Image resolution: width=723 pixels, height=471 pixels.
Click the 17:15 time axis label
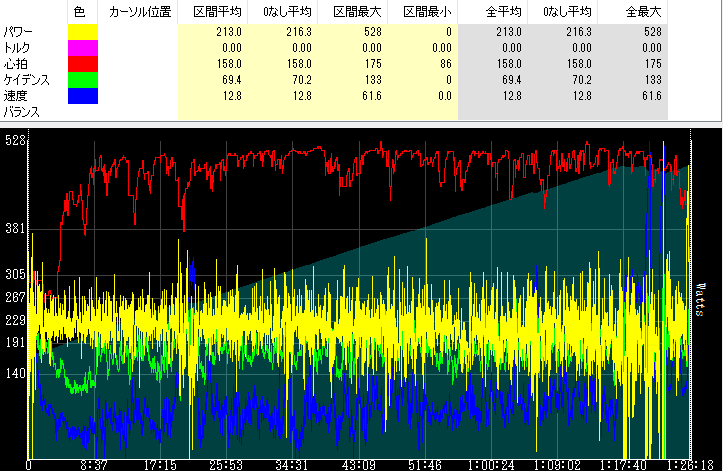tap(160, 465)
